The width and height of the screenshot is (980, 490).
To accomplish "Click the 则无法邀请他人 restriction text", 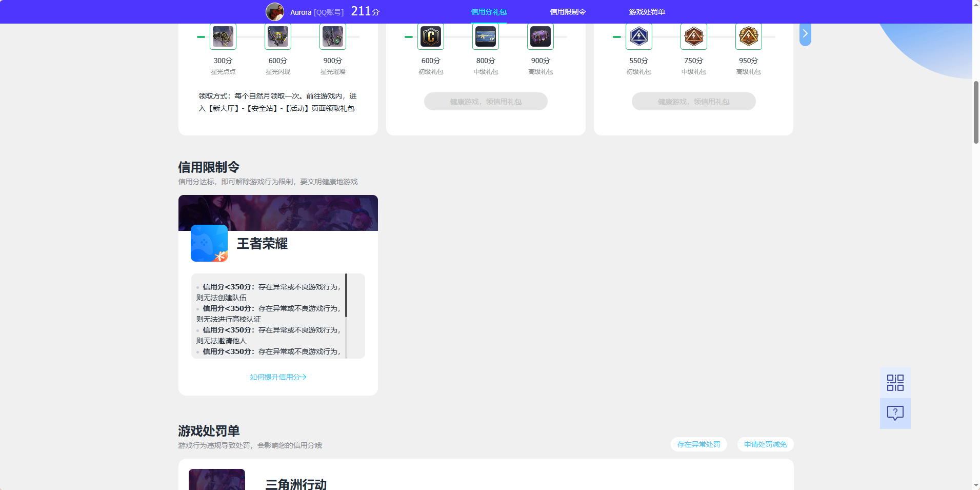I will 221,341.
